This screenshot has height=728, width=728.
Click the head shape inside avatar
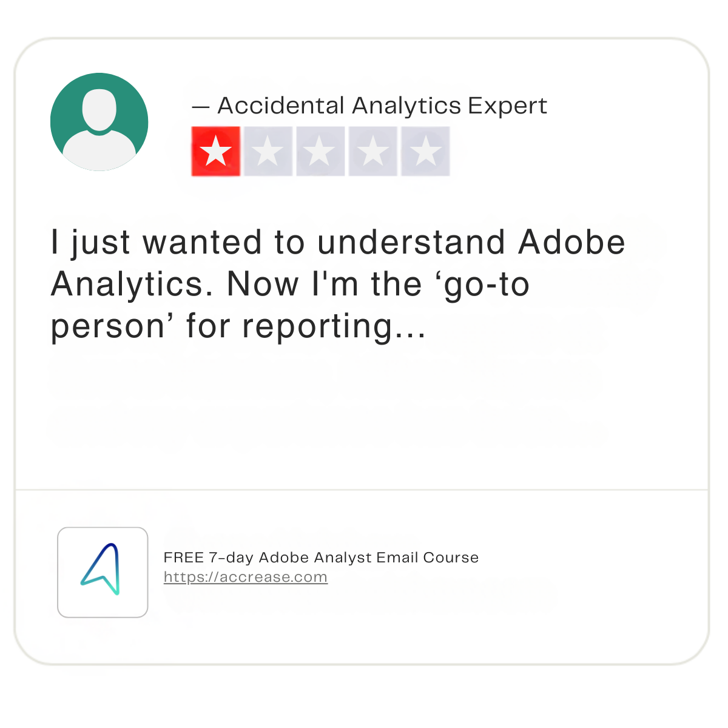point(99,109)
